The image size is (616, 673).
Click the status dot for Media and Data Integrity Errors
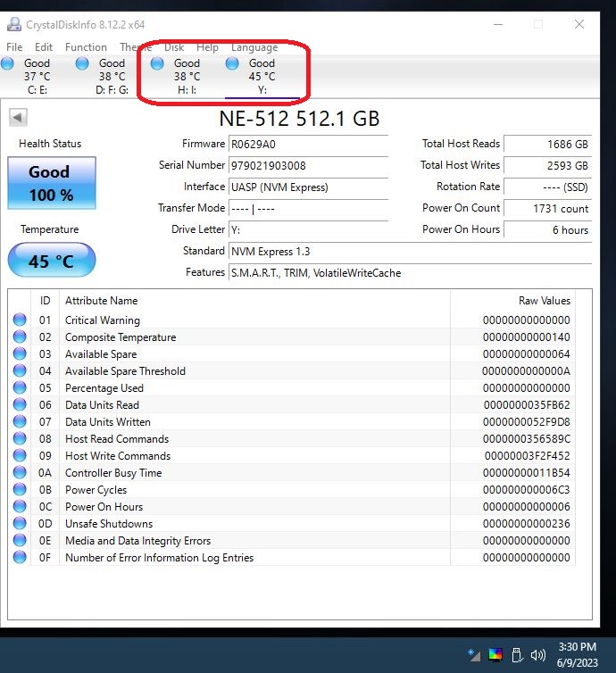tap(20, 540)
